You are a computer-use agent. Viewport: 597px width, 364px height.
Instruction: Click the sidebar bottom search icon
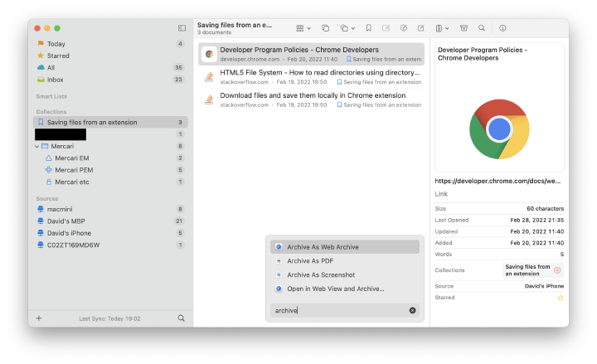[x=182, y=318]
